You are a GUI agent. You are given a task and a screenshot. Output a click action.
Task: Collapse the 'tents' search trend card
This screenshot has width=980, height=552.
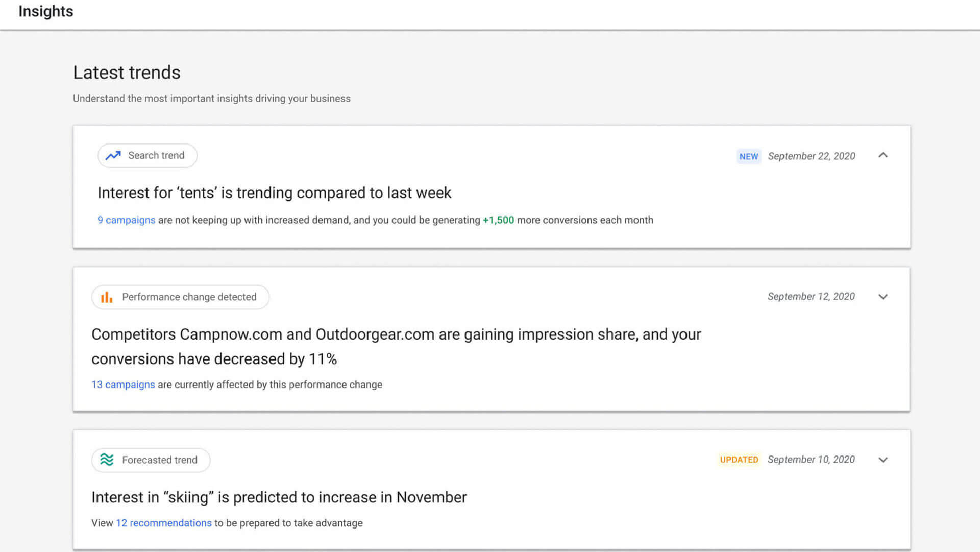click(x=883, y=155)
